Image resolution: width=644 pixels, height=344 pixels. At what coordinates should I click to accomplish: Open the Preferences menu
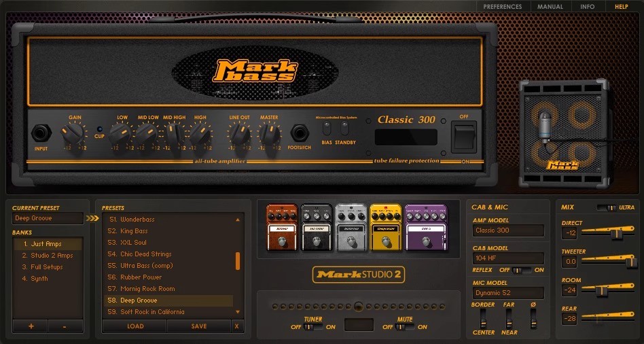(x=503, y=7)
